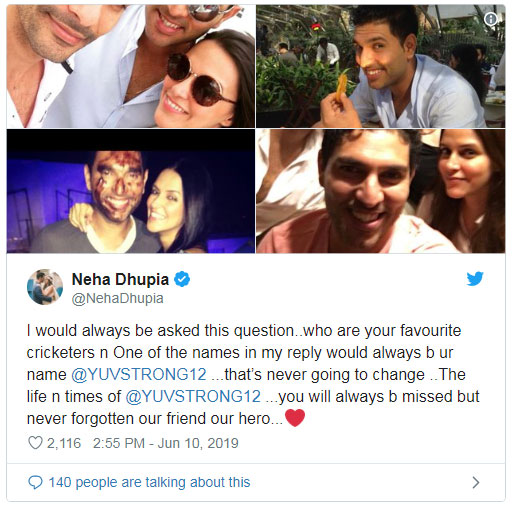Open the selfie photo with round sunglasses
The image size is (521, 507).
tap(131, 66)
